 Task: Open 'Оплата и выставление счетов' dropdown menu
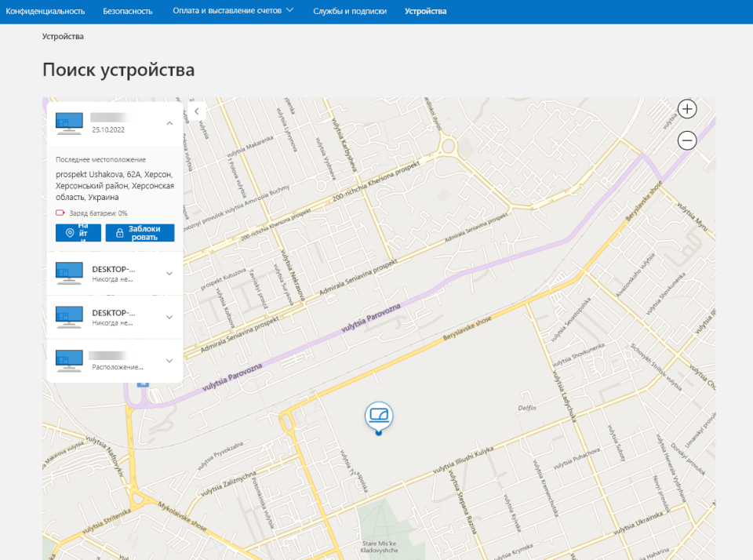(x=234, y=11)
